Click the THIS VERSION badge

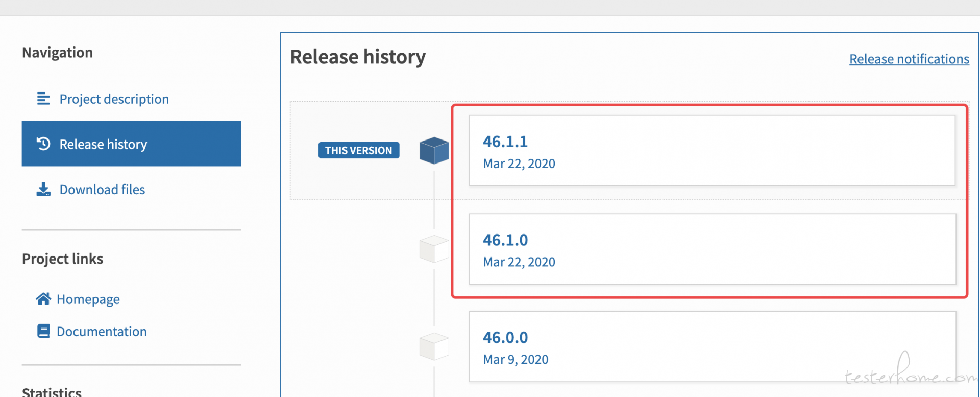359,150
